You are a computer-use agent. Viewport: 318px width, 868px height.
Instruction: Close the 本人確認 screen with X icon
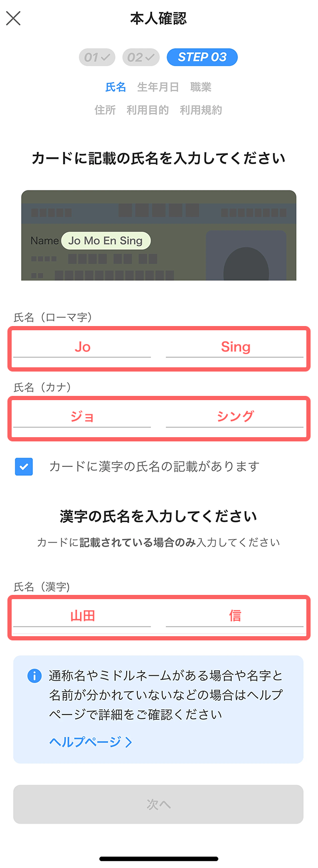pyautogui.click(x=13, y=19)
